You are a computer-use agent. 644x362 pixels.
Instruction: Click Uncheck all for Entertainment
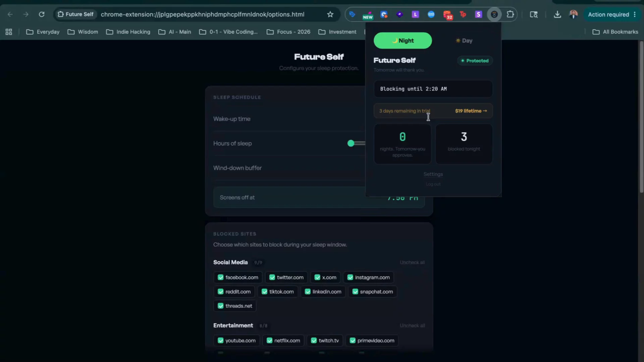tap(412, 326)
